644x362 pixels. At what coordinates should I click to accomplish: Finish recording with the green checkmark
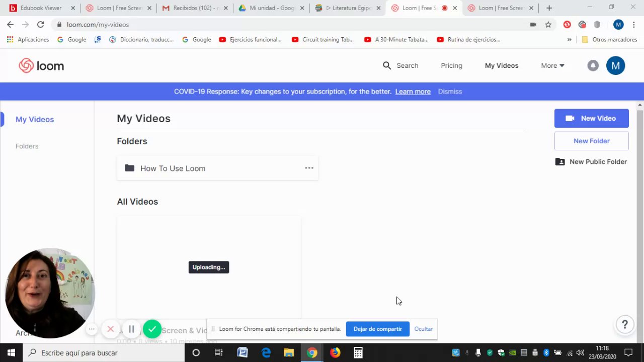(x=152, y=329)
